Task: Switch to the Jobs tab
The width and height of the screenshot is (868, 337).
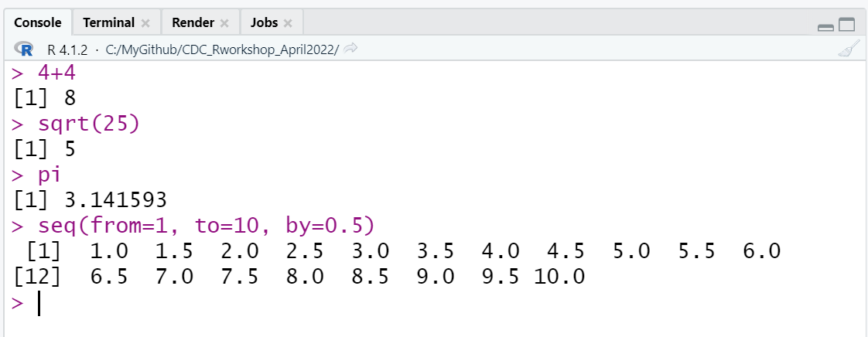Action: pos(264,22)
